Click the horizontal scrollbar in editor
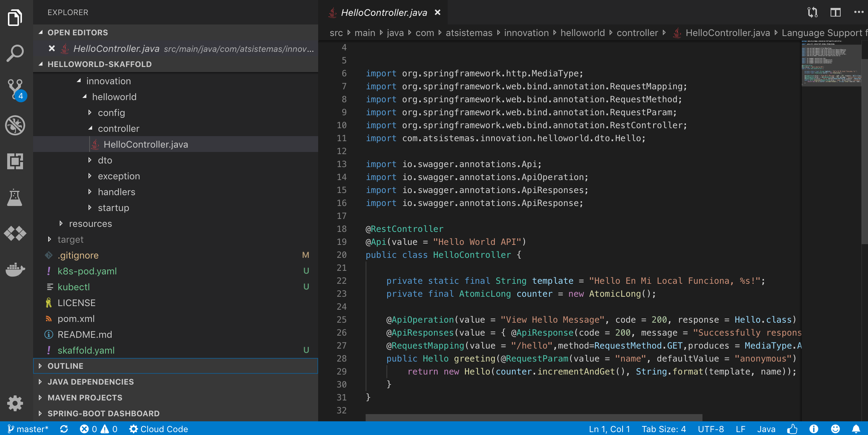Image resolution: width=868 pixels, height=435 pixels. [x=534, y=417]
